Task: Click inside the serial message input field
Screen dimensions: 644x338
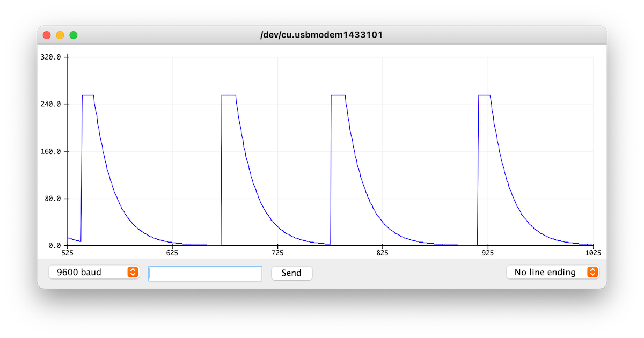Action: point(204,273)
